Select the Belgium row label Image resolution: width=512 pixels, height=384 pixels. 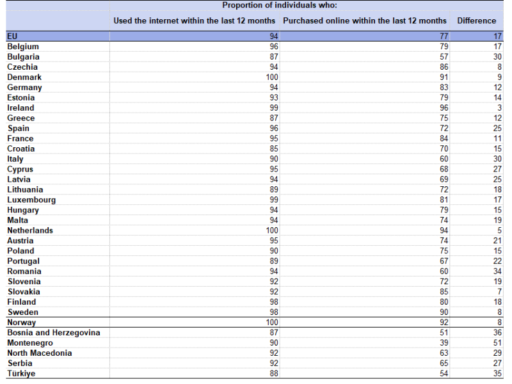(x=23, y=46)
